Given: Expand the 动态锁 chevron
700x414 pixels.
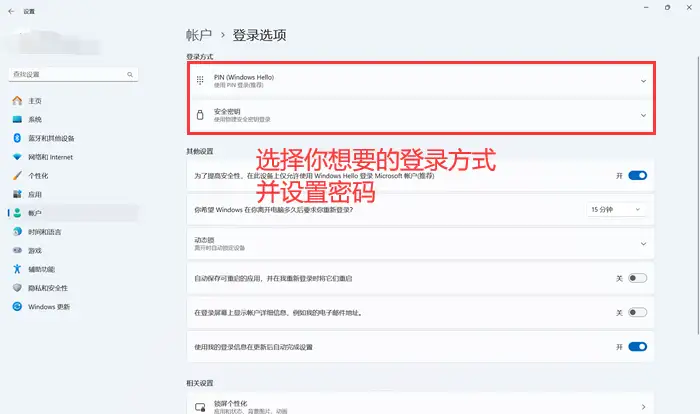Looking at the screenshot, I should pos(643,244).
